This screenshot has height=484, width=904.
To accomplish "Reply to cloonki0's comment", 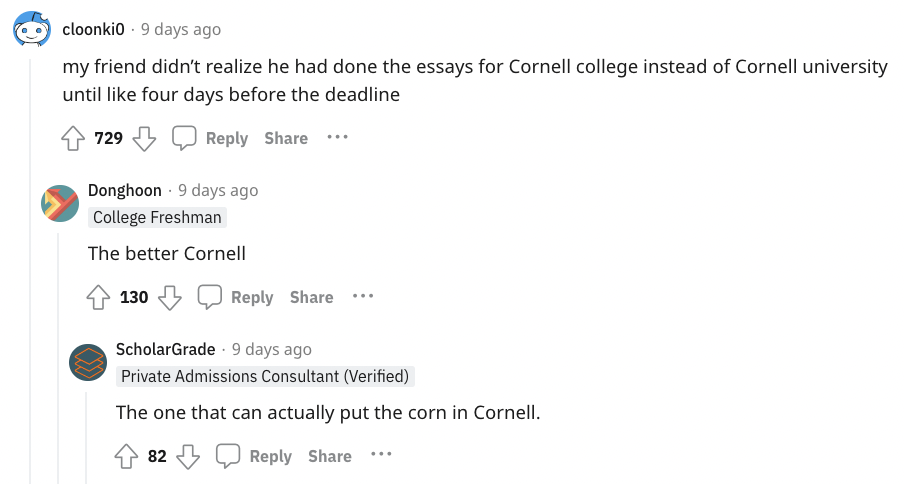I will click(x=210, y=138).
